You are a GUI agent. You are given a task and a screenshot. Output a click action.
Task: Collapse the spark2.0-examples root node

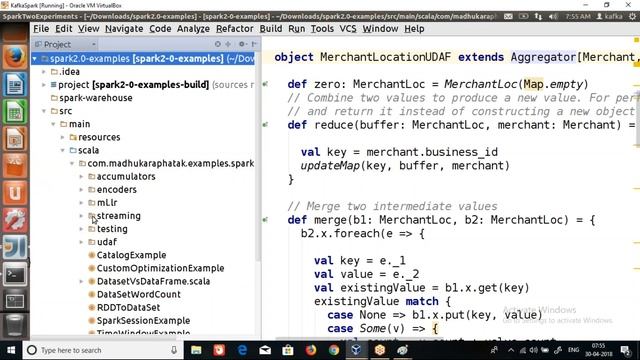pos(35,59)
